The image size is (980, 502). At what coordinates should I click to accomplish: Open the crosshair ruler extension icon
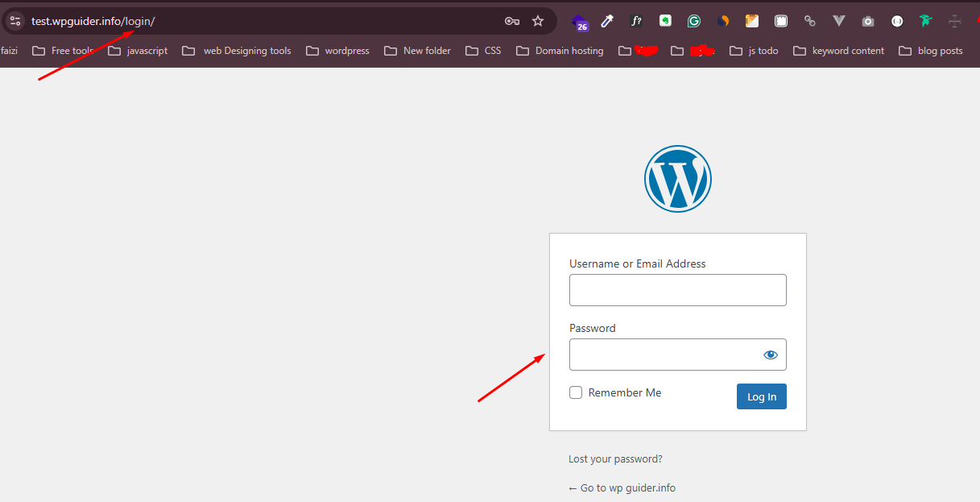955,21
